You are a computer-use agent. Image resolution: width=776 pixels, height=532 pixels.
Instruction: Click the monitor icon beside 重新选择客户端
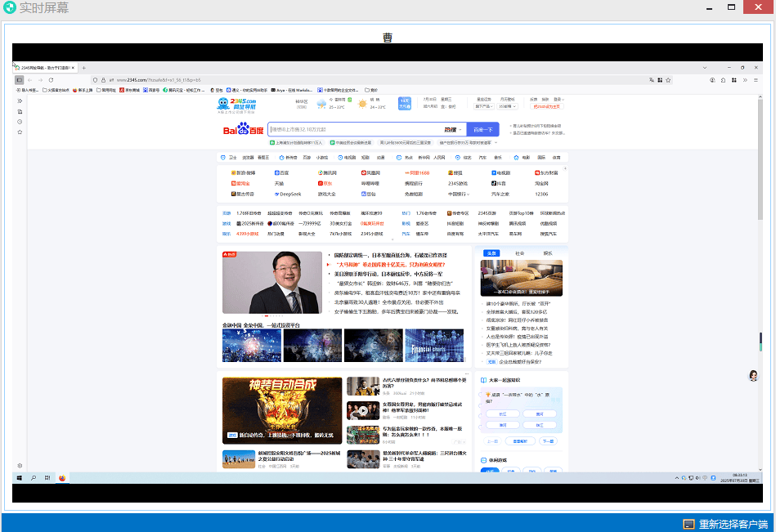point(689,524)
